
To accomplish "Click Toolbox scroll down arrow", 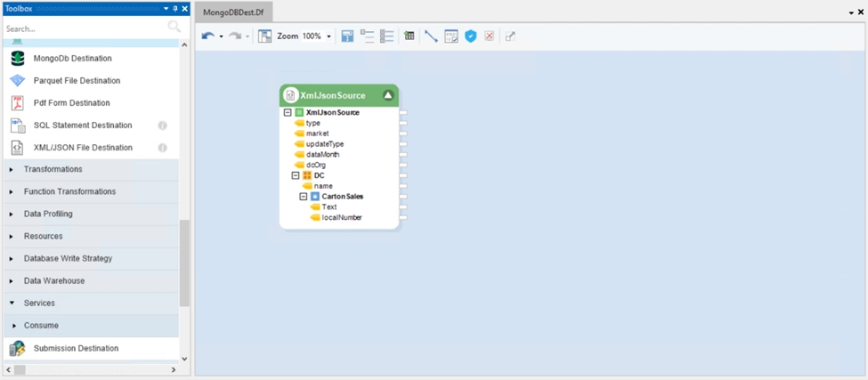I will pos(184,359).
